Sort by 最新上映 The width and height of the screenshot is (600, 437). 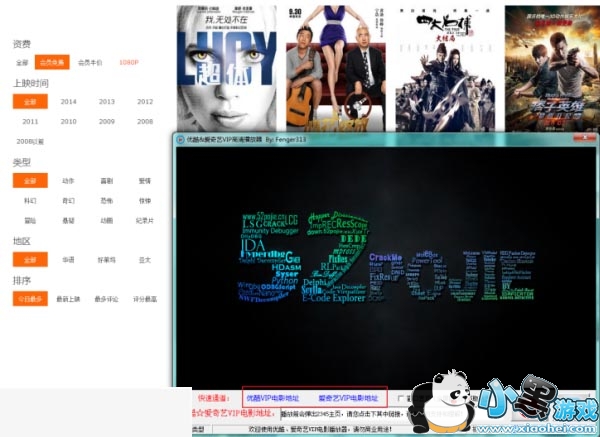point(68,299)
